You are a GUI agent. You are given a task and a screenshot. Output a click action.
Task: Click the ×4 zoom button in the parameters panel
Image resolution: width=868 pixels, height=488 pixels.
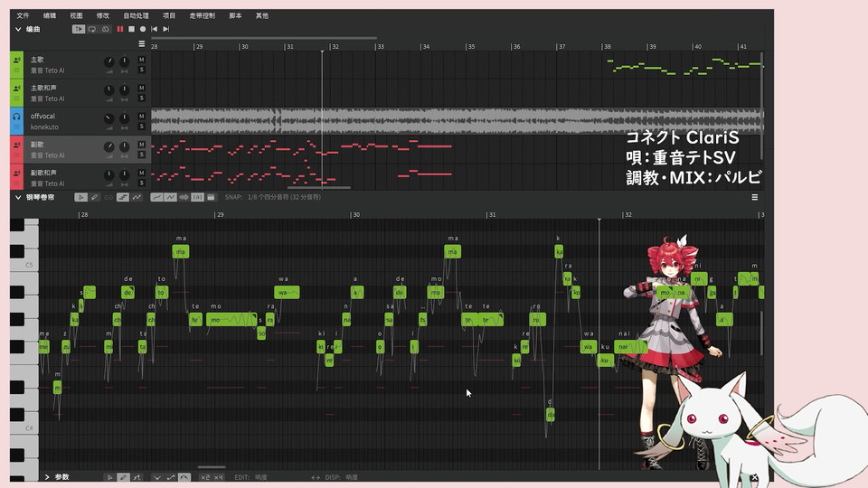(218, 477)
